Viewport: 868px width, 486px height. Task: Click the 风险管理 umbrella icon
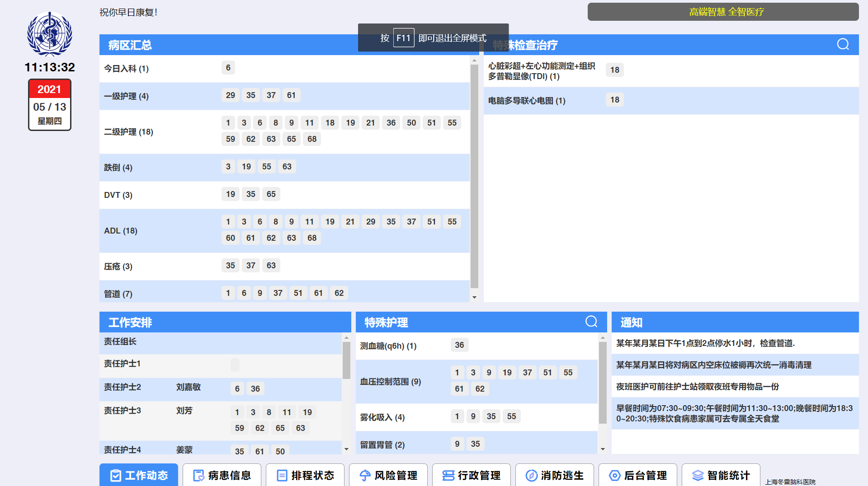(365, 476)
